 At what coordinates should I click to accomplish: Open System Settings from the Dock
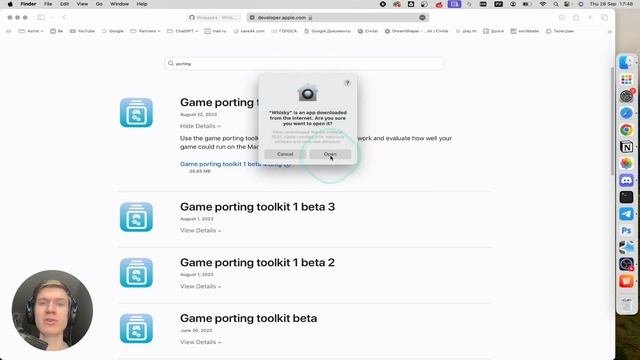coord(626,96)
